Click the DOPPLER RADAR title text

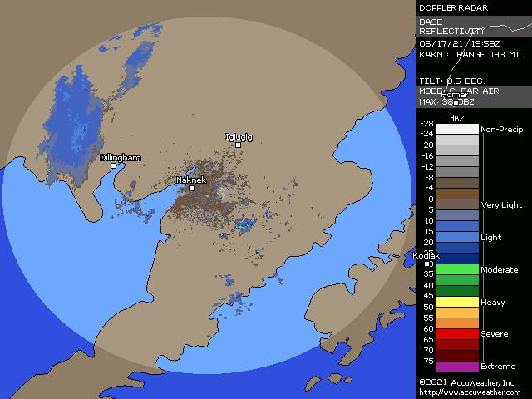pos(453,7)
